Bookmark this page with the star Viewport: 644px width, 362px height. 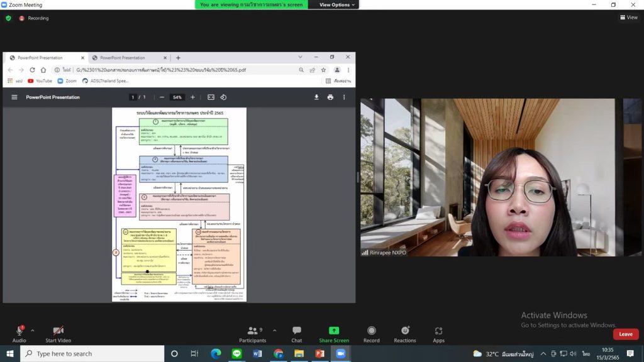point(324,70)
